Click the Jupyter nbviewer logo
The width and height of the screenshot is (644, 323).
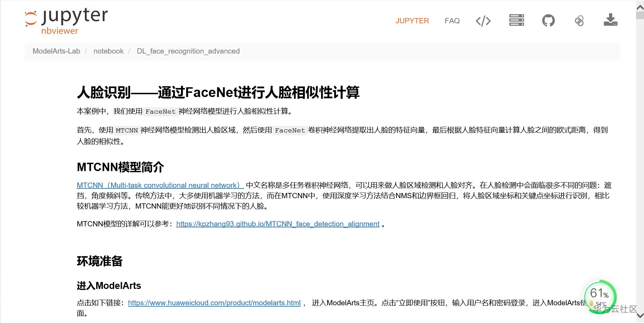[x=65, y=20]
